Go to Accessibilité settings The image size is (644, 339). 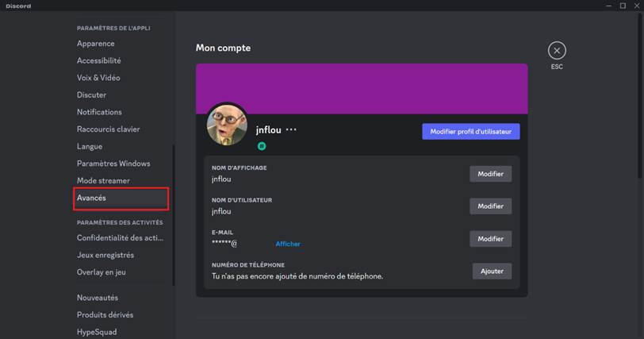pyautogui.click(x=99, y=60)
